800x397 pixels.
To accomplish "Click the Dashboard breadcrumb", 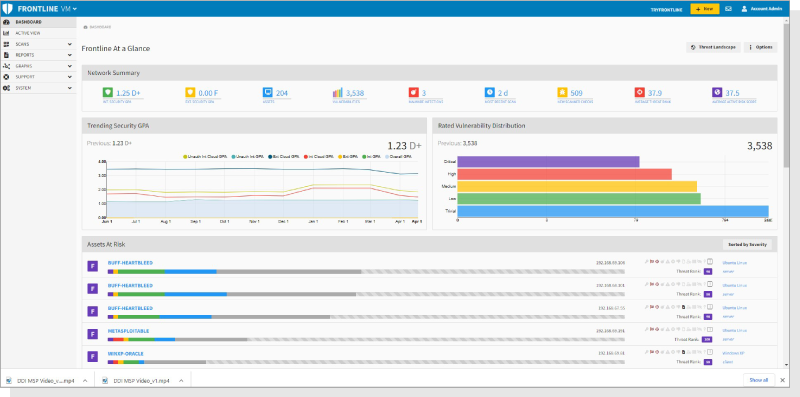I will (x=97, y=27).
